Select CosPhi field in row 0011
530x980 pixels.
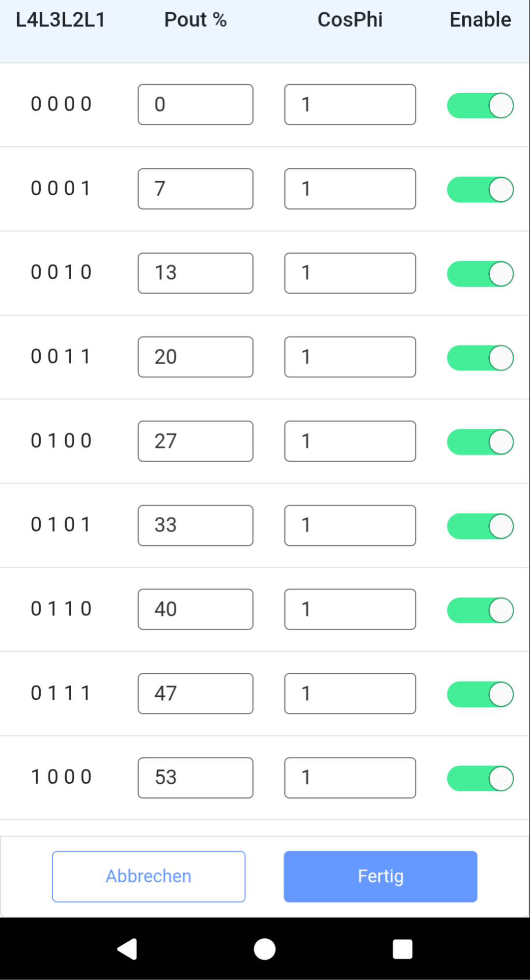point(350,357)
